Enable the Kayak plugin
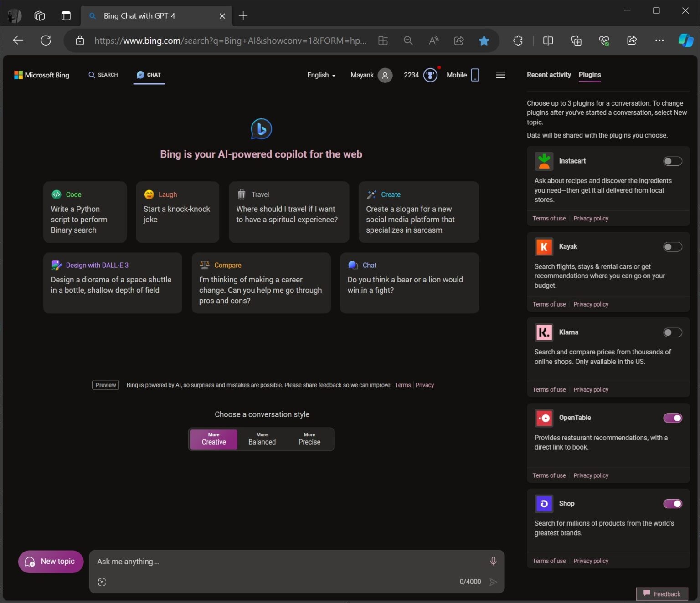The image size is (700, 603). [673, 246]
